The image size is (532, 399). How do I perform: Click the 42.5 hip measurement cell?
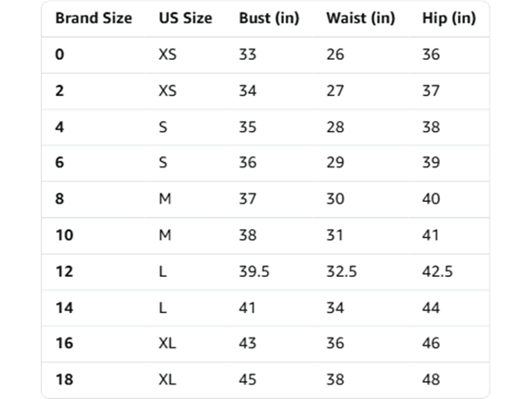click(437, 271)
